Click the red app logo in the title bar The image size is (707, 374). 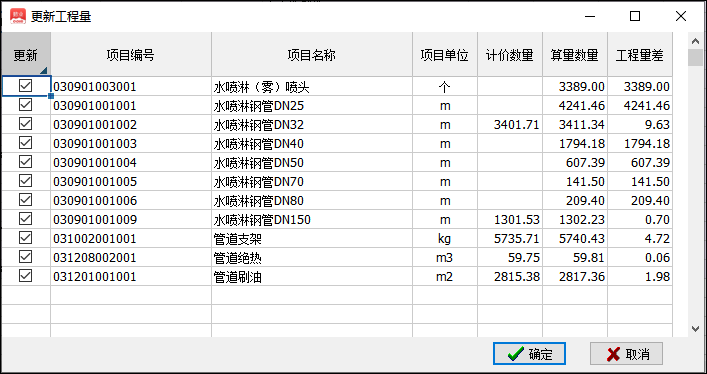click(18, 16)
